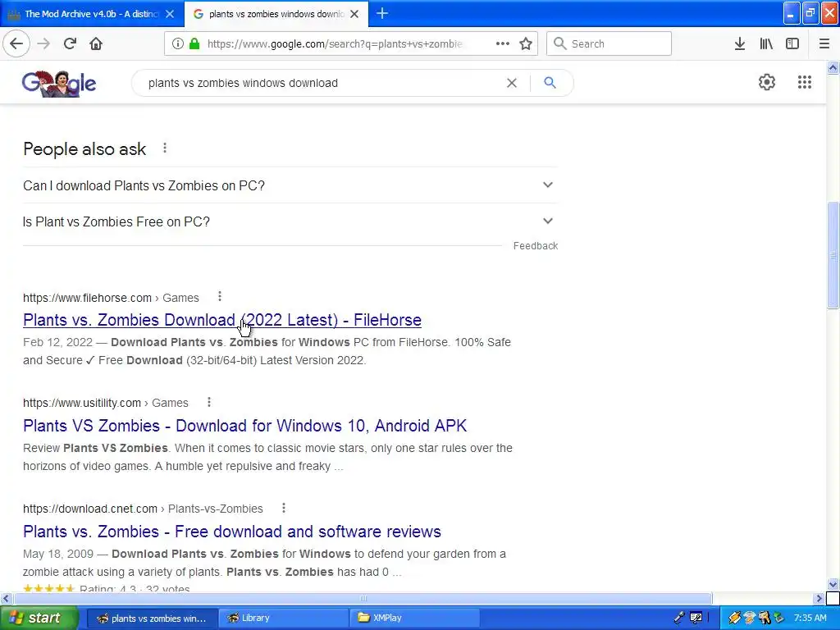Click https://download.cnet.com result URL text
This screenshot has width=840, height=630.
[x=90, y=509]
